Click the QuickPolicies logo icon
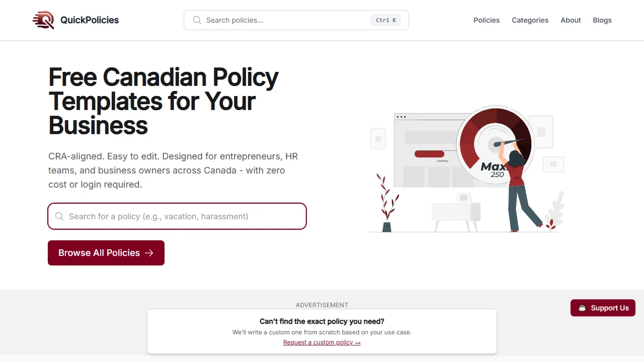 [43, 20]
